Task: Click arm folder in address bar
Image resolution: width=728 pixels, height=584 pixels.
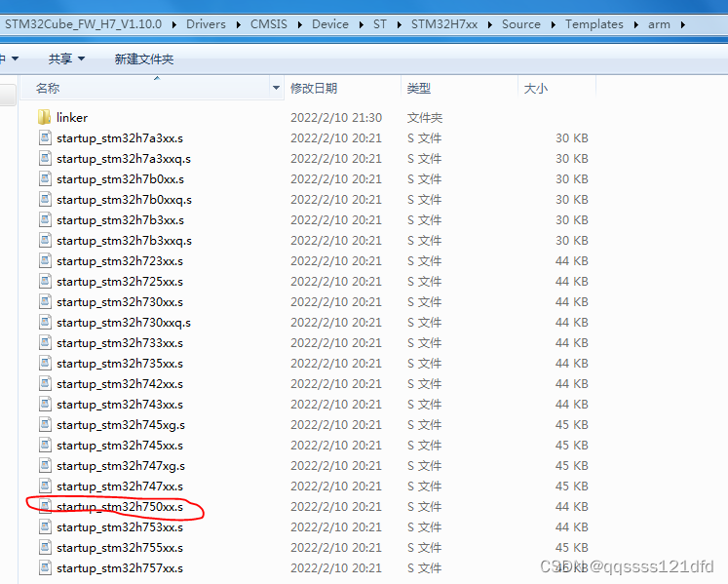Action: (x=659, y=24)
